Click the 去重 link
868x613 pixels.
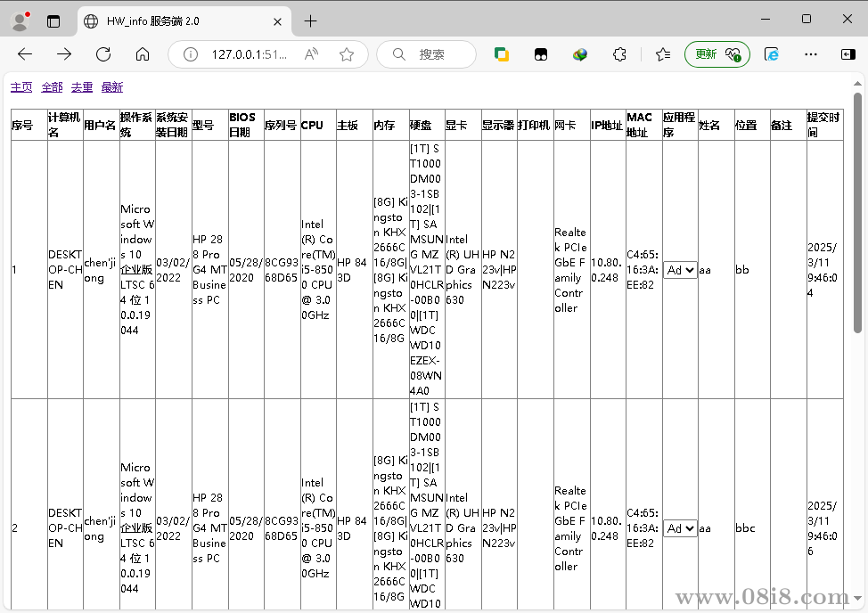coord(82,87)
